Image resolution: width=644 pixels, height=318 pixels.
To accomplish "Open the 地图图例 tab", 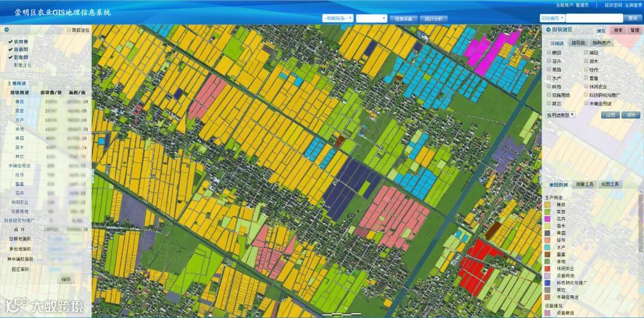I will 558,184.
